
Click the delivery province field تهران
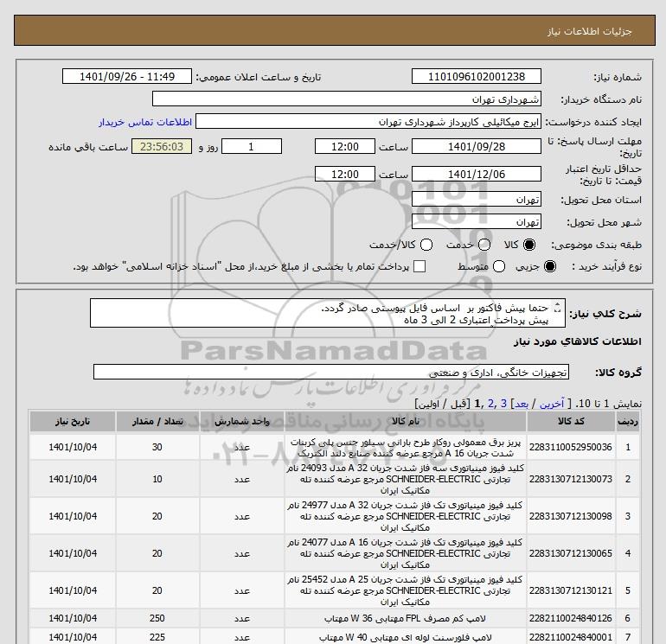tap(477, 199)
